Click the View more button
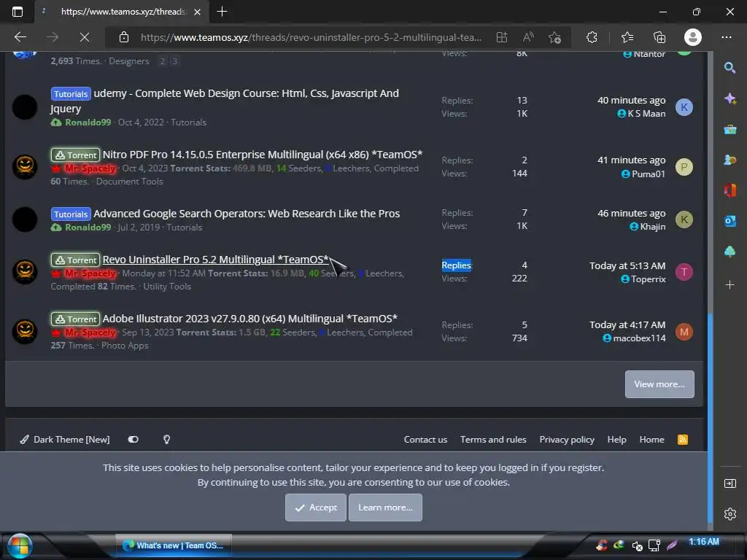 click(659, 384)
